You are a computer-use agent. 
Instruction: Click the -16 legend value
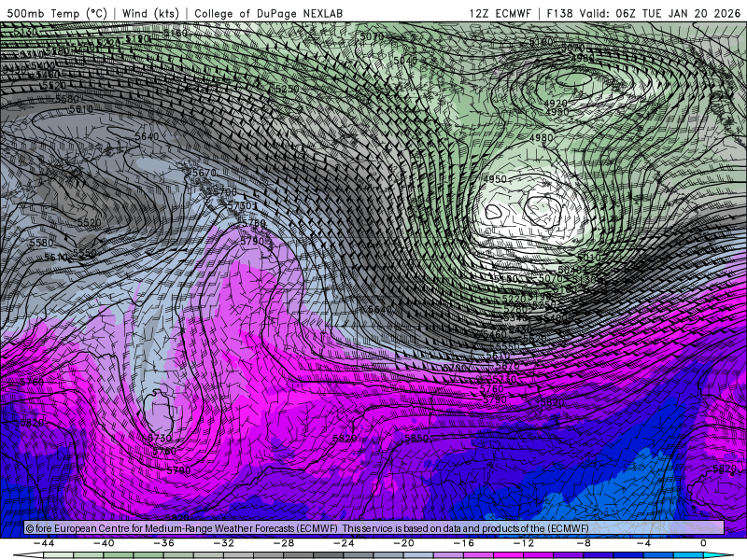click(464, 543)
